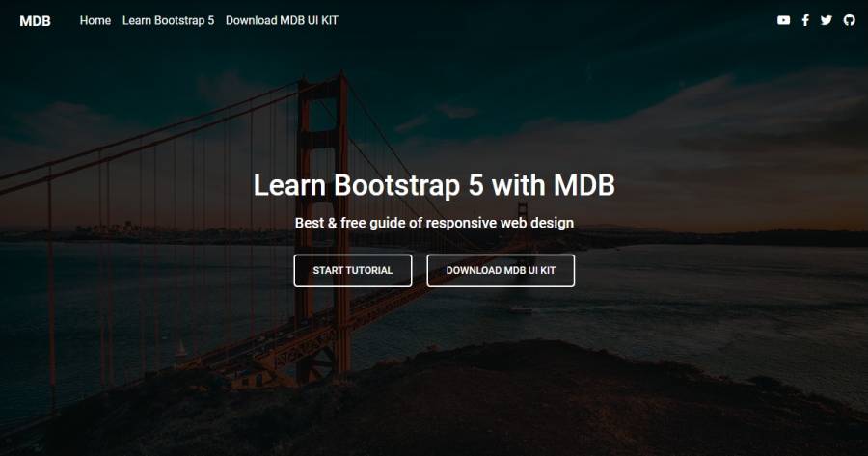The image size is (868, 456).
Task: Click the subtitle Best & free guide text
Action: click(434, 223)
